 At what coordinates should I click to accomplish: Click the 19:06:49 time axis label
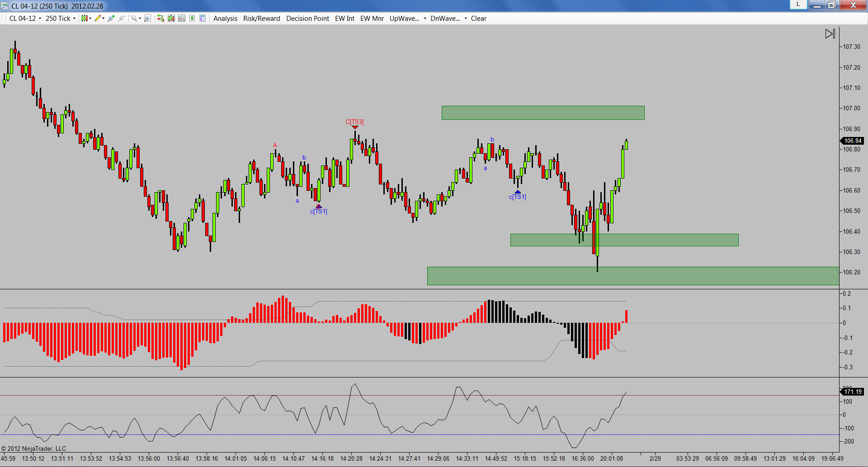tap(832, 458)
